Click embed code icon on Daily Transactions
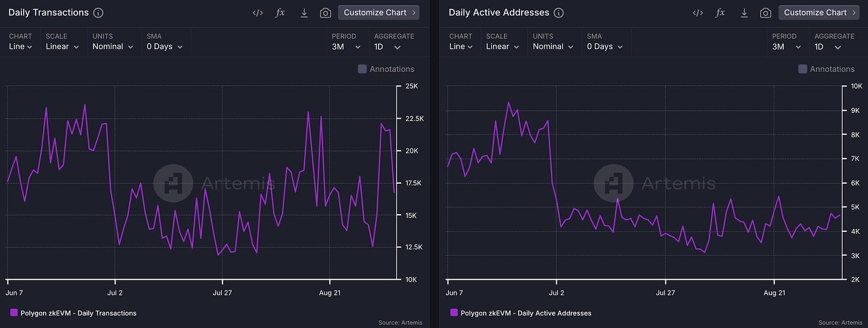 point(258,13)
